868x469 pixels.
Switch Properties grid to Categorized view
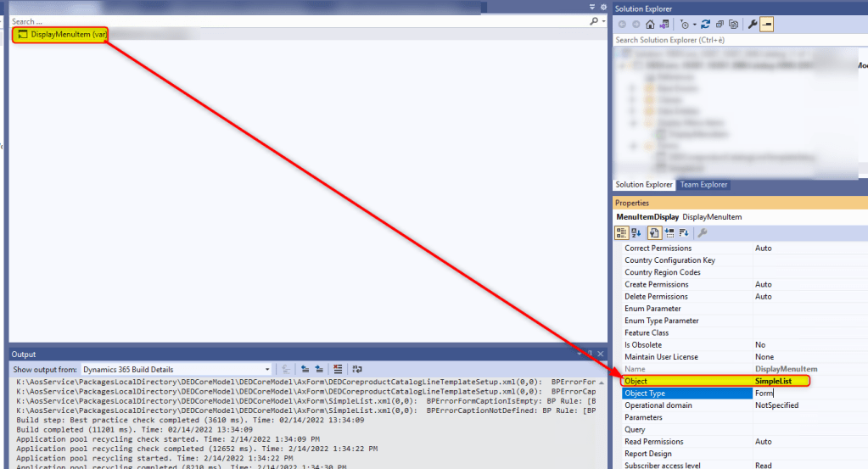(x=622, y=232)
